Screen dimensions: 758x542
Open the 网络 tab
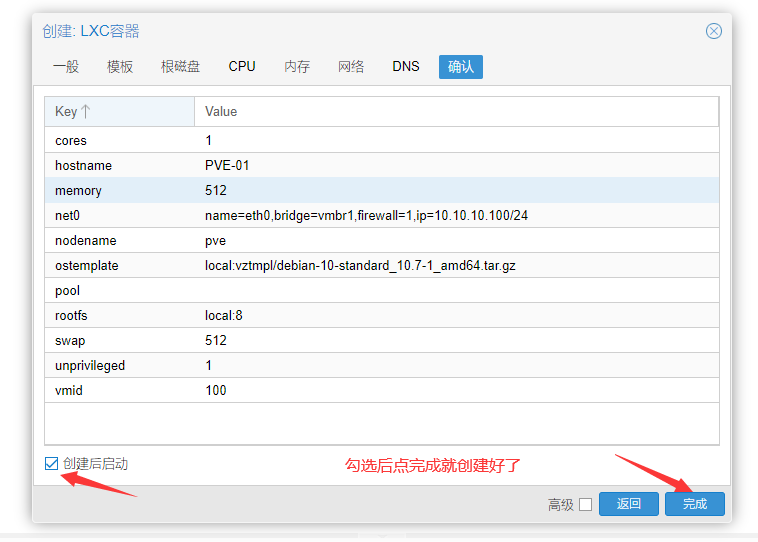(x=351, y=67)
